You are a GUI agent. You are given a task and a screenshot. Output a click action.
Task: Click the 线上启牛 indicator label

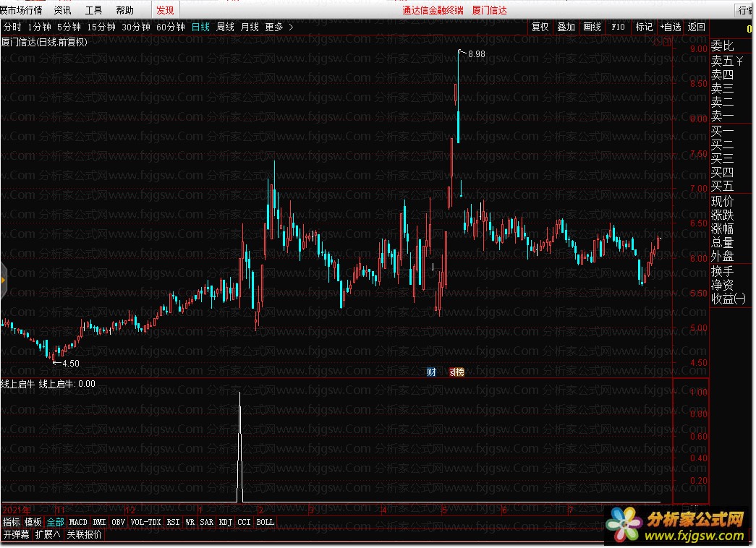point(17,384)
